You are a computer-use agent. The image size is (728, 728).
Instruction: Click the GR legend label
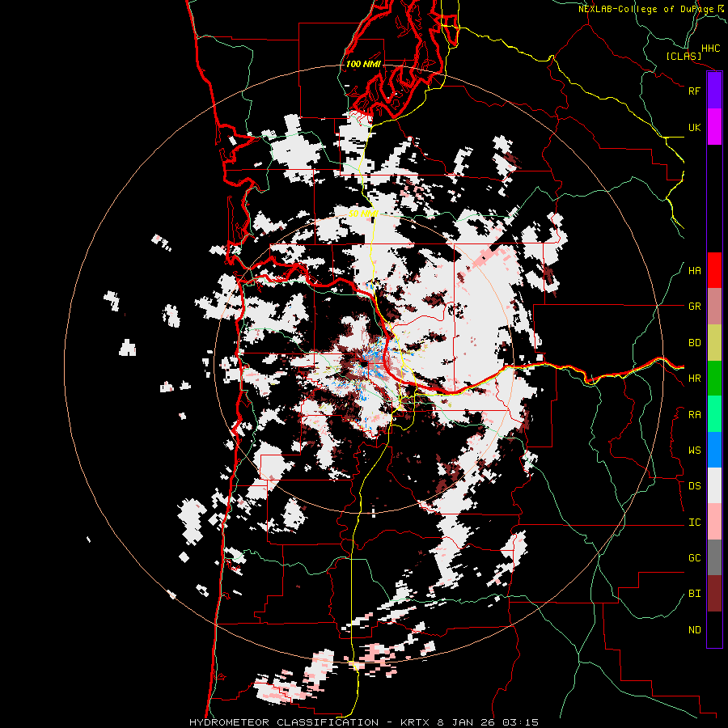(x=694, y=307)
